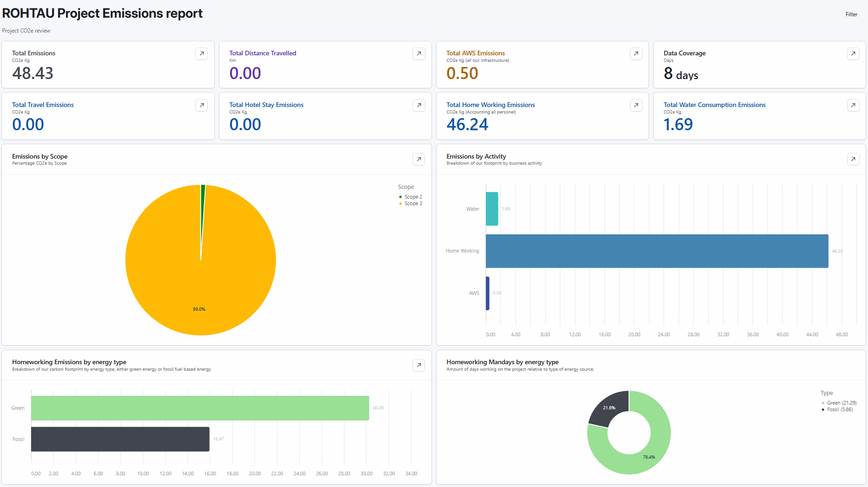Expand the Data Coverage card
This screenshot has height=487, width=868.
(x=853, y=53)
